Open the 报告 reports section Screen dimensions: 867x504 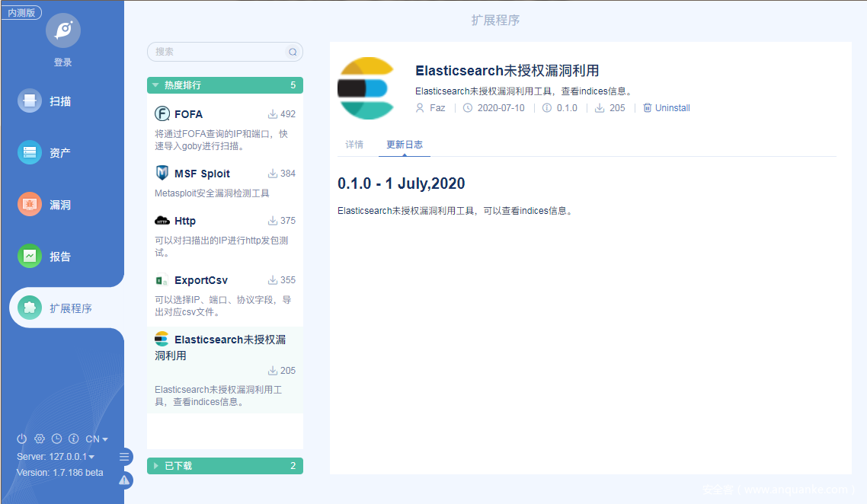44,257
